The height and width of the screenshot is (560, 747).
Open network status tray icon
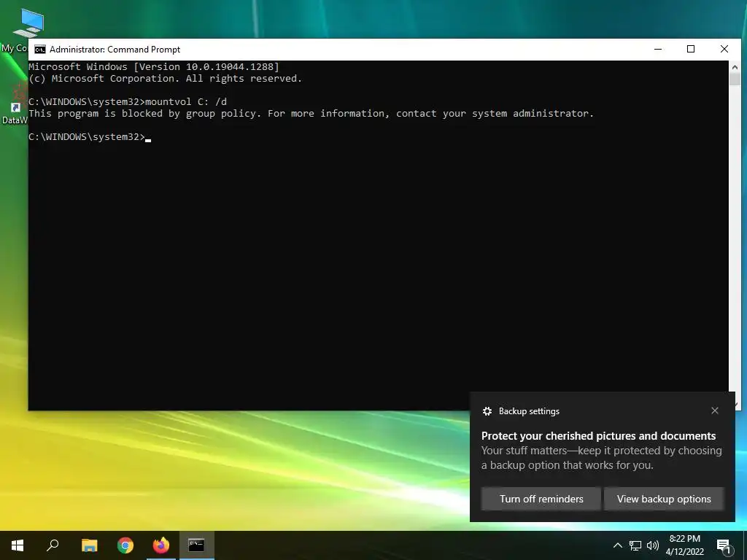[635, 545]
